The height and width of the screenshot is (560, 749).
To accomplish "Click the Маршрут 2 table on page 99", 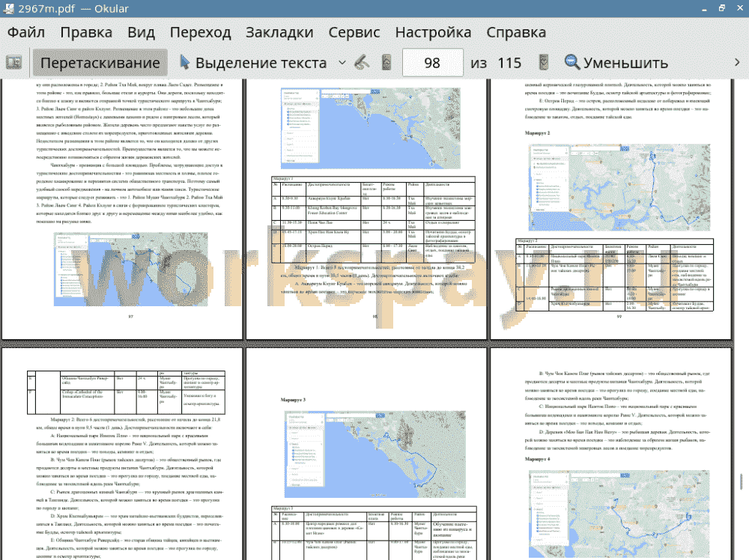I will point(615,275).
